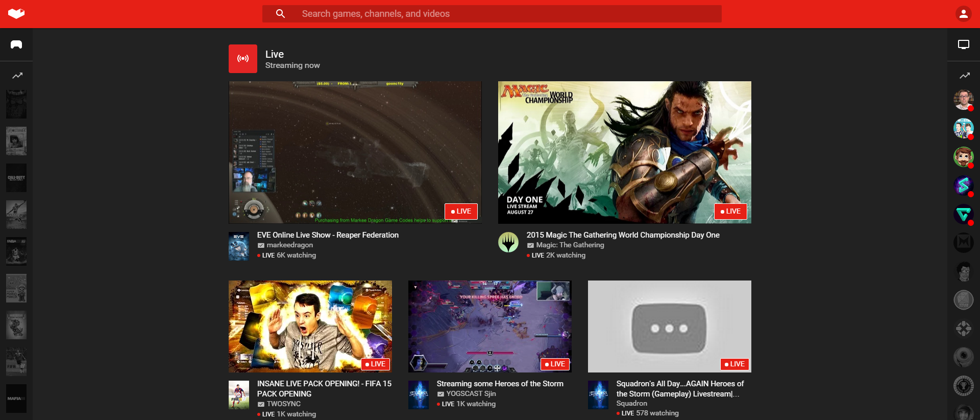Select NBA game in left sidebar
The height and width of the screenshot is (420, 980).
[x=16, y=251]
